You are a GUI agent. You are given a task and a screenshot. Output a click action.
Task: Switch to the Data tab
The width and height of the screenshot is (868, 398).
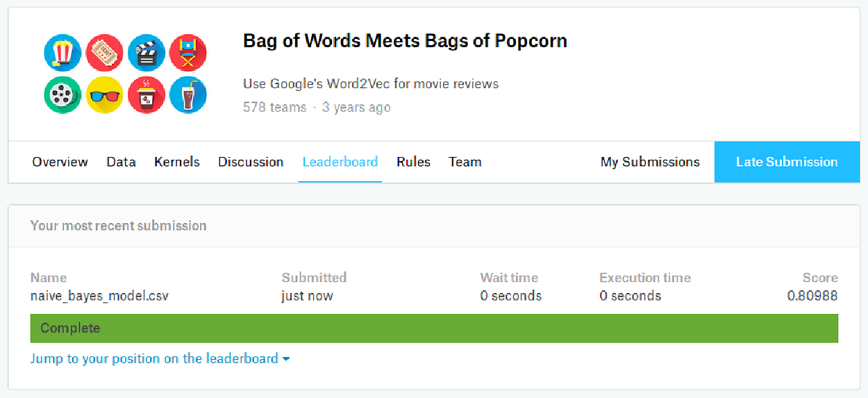coord(121,162)
